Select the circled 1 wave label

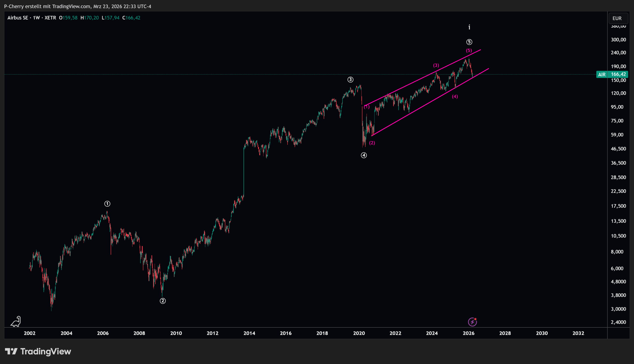point(107,204)
